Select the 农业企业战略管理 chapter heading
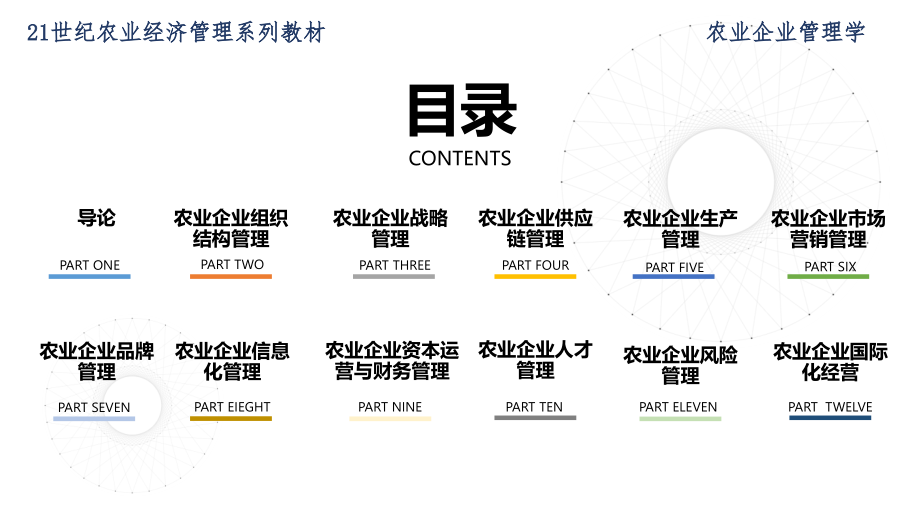This screenshot has height=518, width=920. pyautogui.click(x=390, y=229)
